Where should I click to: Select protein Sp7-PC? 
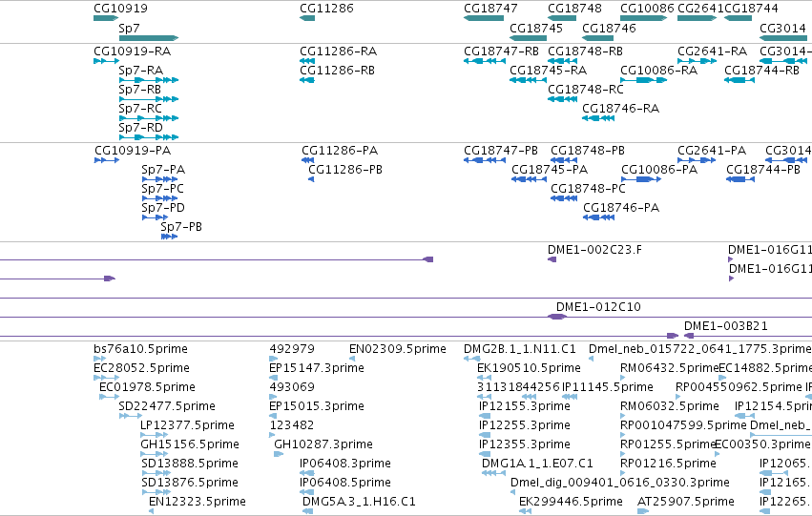(x=162, y=189)
